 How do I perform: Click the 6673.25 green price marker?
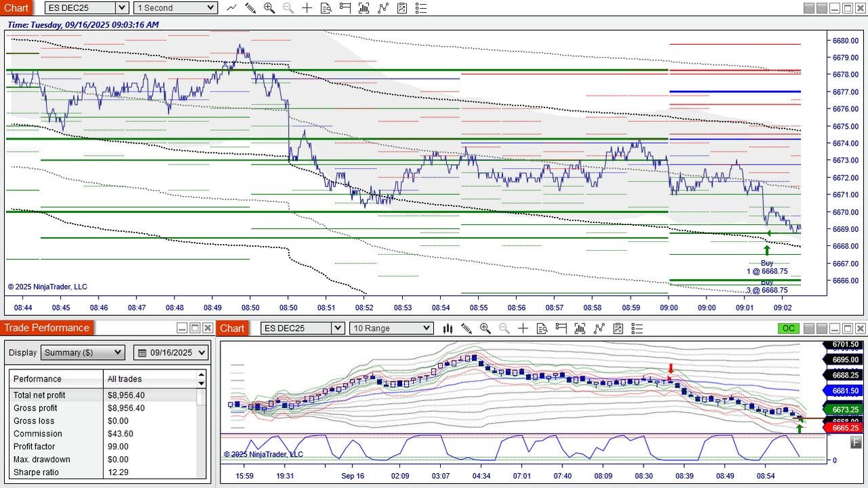[x=842, y=409]
